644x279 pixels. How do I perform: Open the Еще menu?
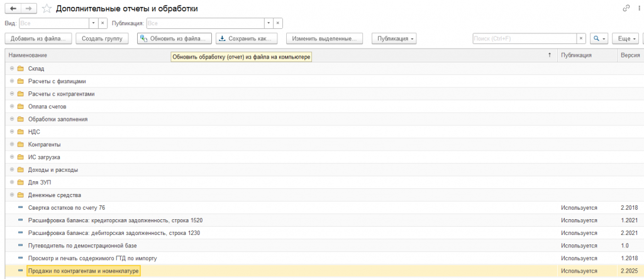pos(626,38)
